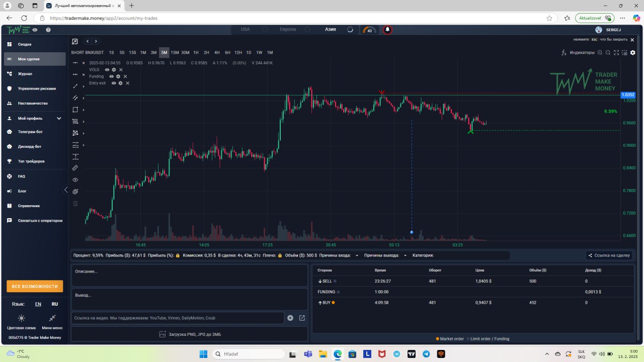Switch the language to EN
The image size is (644, 362).
[38, 304]
